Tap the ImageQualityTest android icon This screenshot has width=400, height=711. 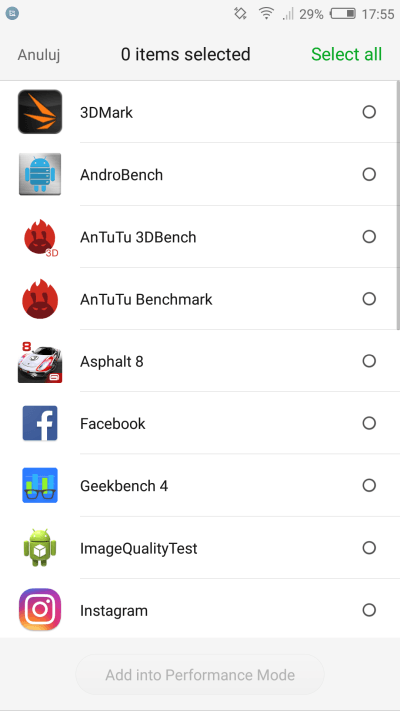[40, 548]
